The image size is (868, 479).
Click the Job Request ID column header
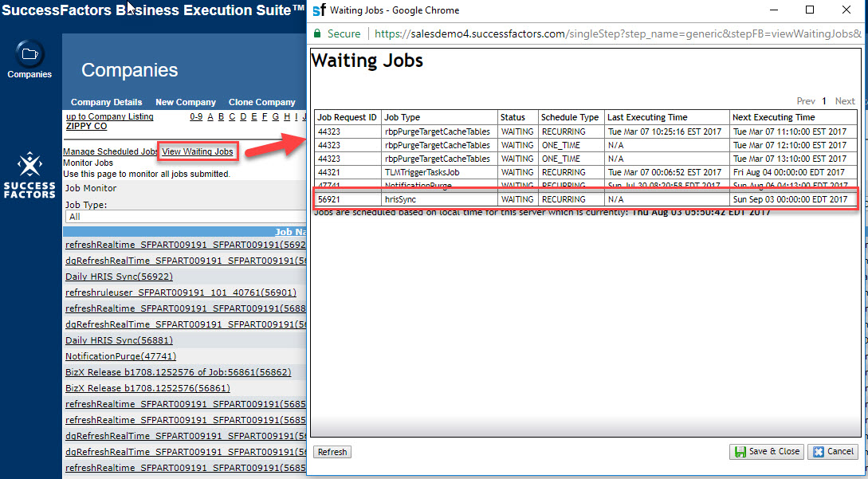pyautogui.click(x=347, y=117)
